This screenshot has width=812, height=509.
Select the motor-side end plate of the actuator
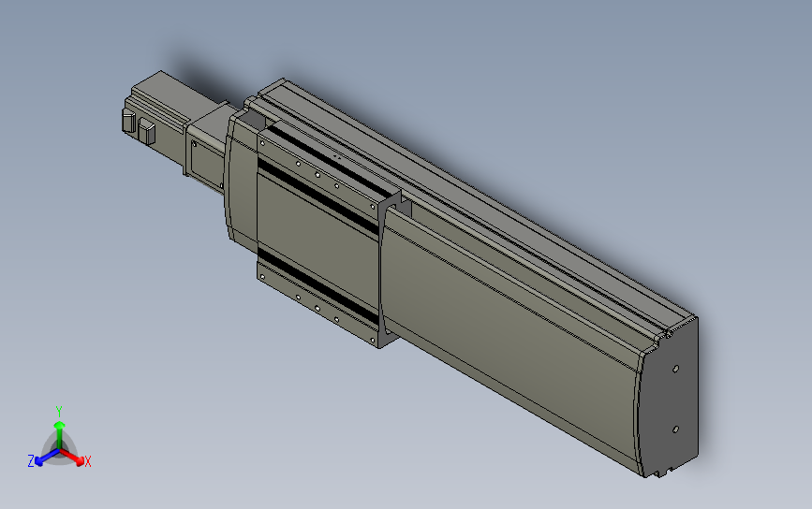click(242, 179)
